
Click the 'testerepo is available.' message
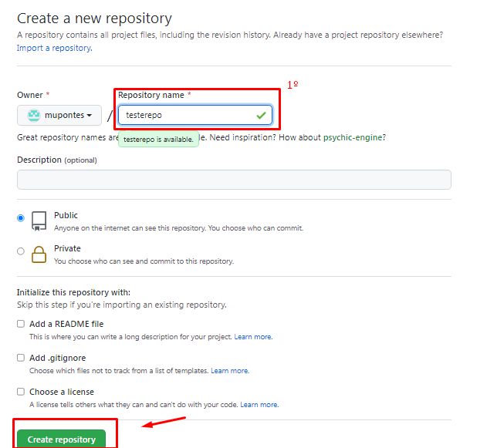coord(158,140)
